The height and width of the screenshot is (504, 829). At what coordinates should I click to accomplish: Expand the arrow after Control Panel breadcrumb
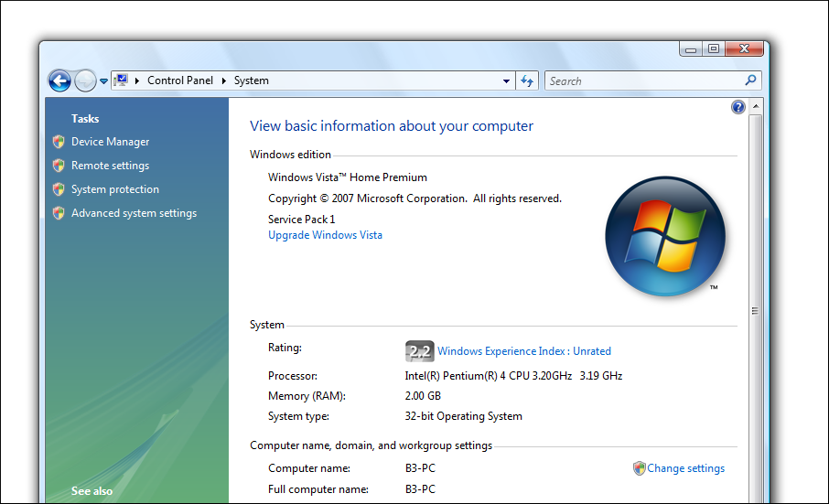click(x=224, y=80)
